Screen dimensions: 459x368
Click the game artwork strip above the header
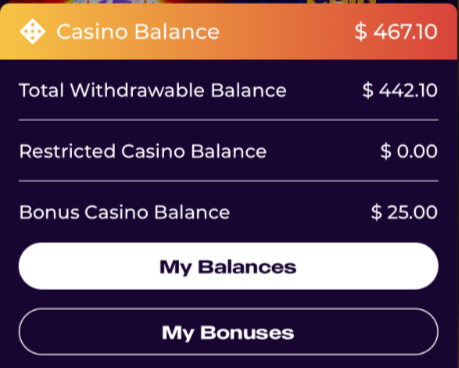[x=229, y=2]
